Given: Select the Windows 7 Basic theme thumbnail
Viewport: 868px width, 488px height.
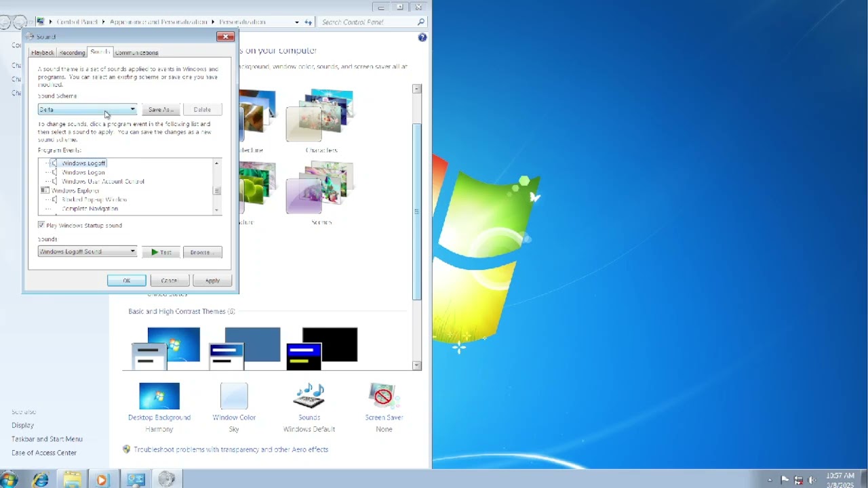Looking at the screenshot, I should point(166,348).
